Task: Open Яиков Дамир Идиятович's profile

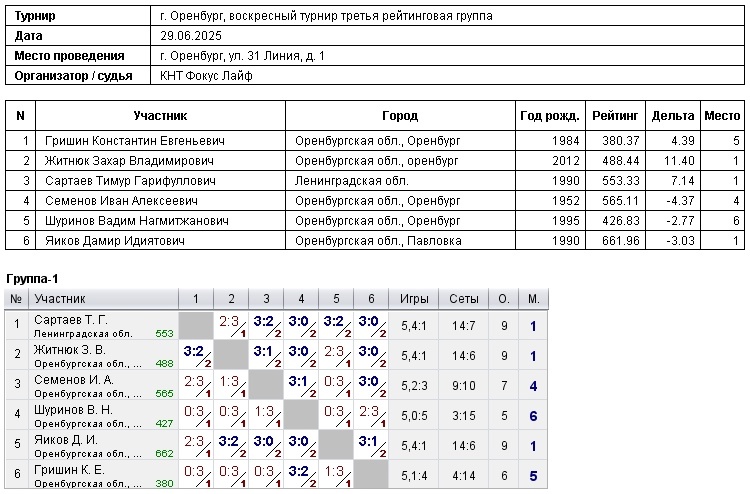Action: [x=115, y=241]
